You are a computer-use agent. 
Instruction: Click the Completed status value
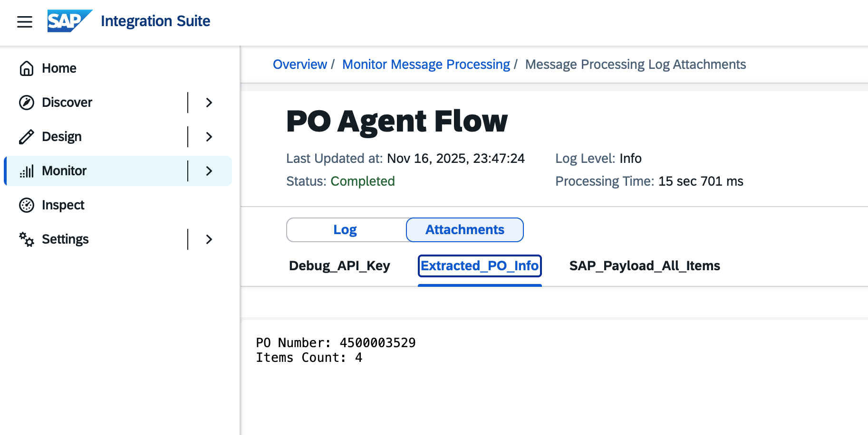[363, 181]
